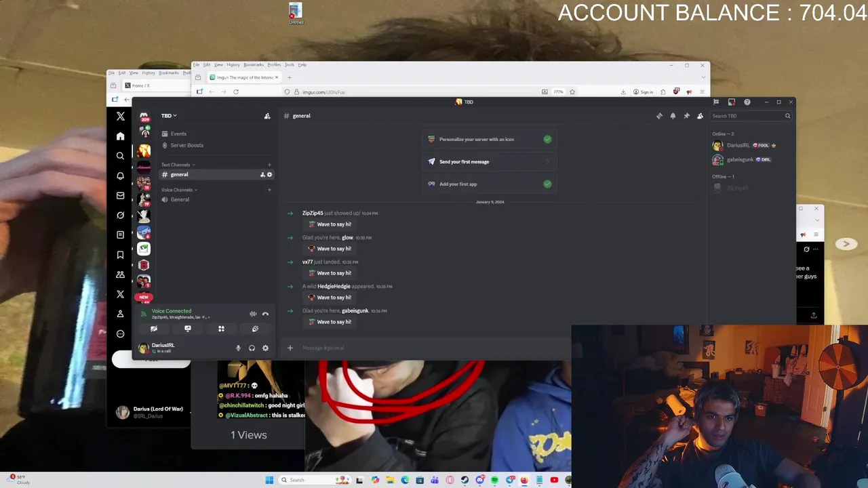The width and height of the screenshot is (868, 488).
Task: Open Edit Channel gear on general channel
Action: 269,175
